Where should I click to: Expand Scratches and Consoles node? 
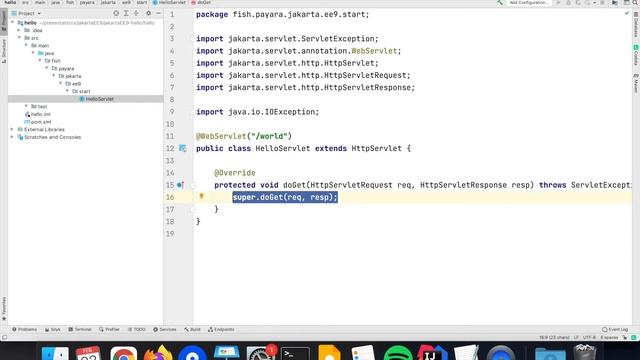tap(12, 137)
